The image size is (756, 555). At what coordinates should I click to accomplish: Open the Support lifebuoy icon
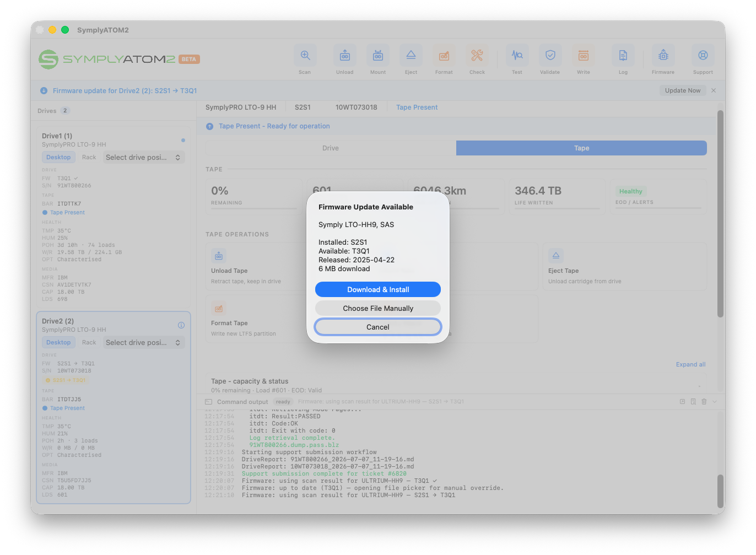tap(703, 56)
